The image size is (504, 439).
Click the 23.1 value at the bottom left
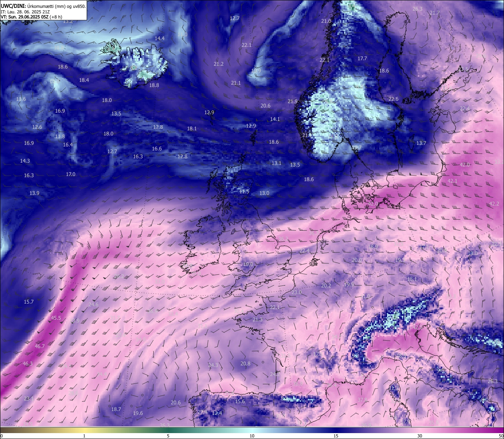(29, 398)
